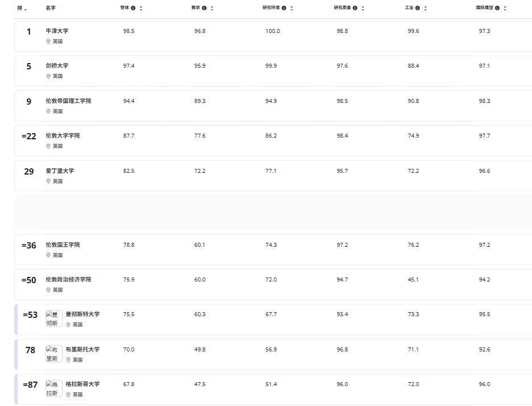Click the info icon next to 教学
532x406 pixels.
pyautogui.click(x=204, y=8)
